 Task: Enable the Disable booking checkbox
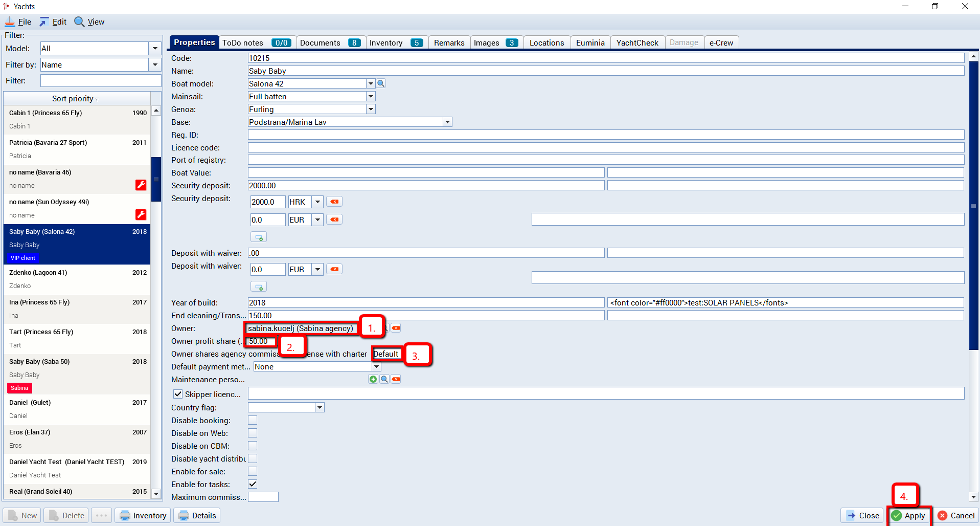pos(253,420)
